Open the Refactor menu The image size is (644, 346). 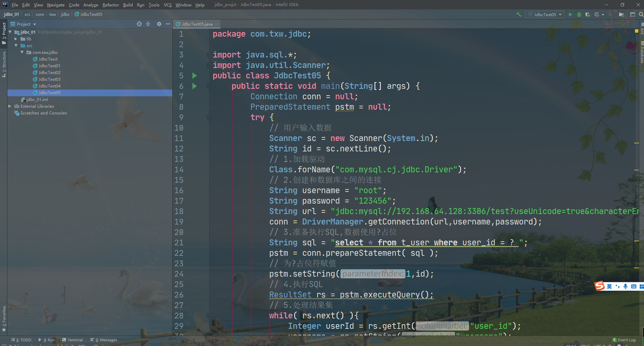click(111, 5)
